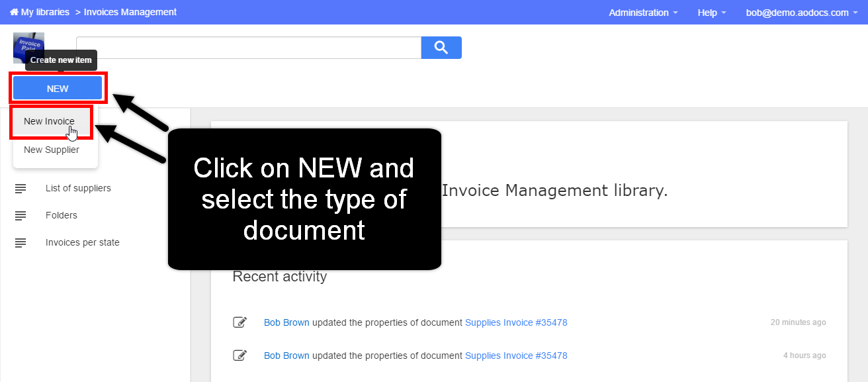
Task: Click edit icon in the 20 minutes ago row
Action: [239, 322]
